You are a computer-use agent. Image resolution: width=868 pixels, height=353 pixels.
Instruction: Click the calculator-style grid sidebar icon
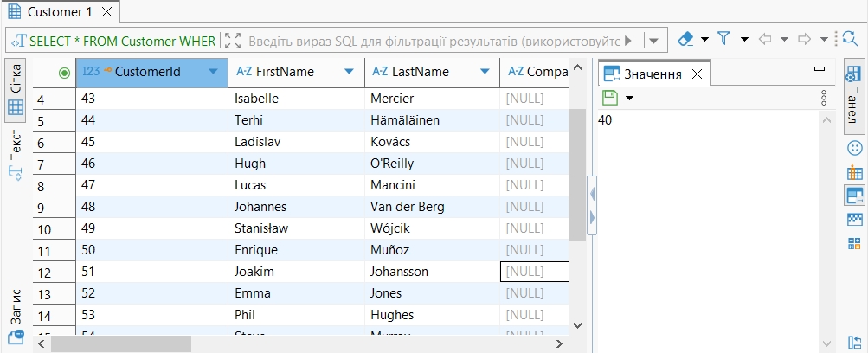click(855, 244)
